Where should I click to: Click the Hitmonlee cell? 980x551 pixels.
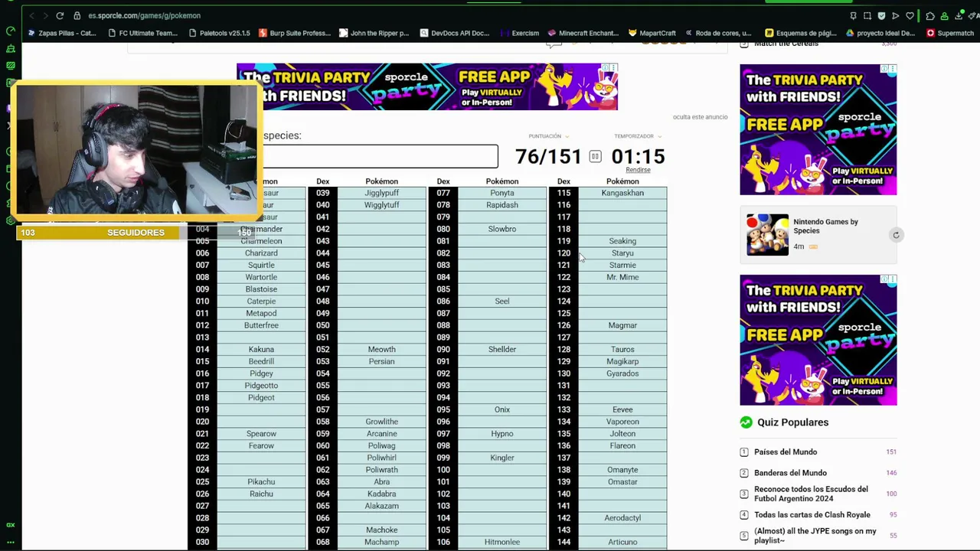click(x=502, y=542)
